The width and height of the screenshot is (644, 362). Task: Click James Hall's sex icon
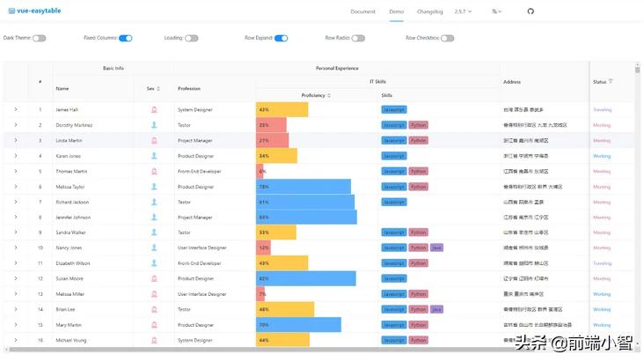154,109
